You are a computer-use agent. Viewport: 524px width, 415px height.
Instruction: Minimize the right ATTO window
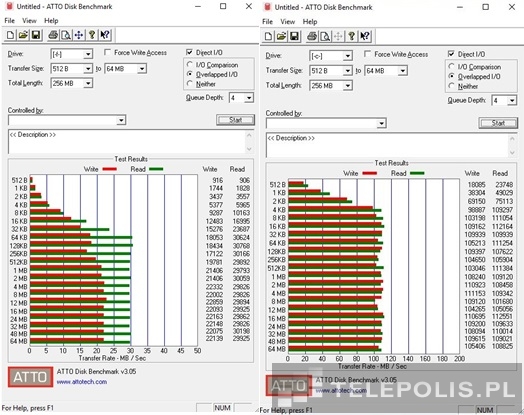tap(460, 7)
